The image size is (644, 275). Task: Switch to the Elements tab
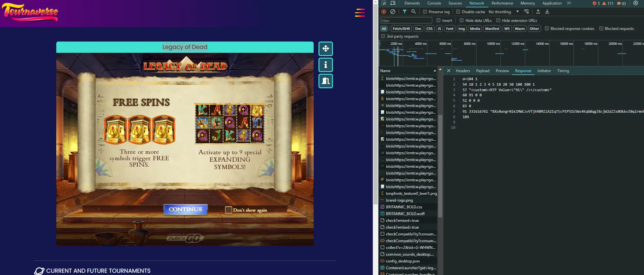[x=412, y=3]
